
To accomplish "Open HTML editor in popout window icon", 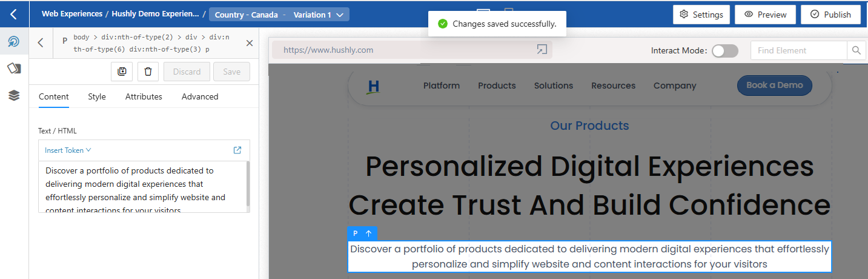I will click(237, 150).
